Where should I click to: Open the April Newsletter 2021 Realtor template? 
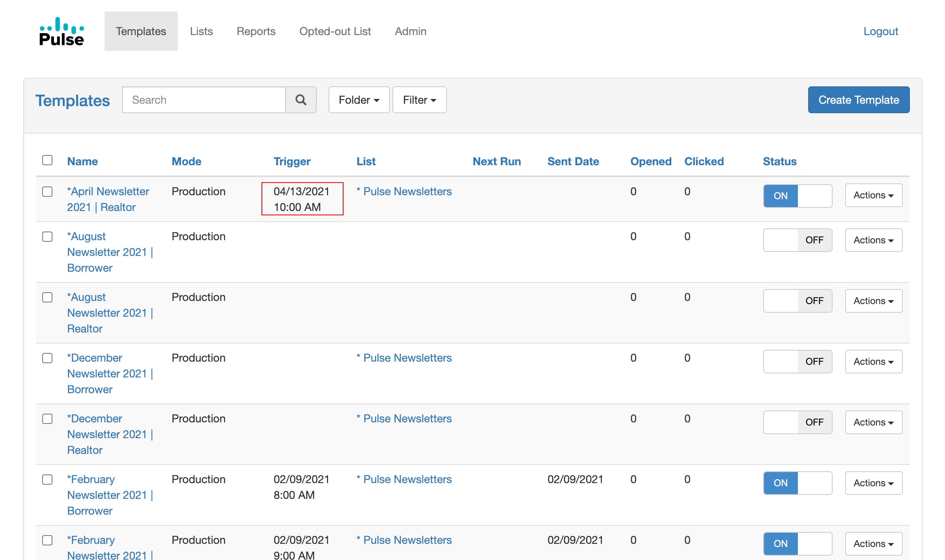108,199
